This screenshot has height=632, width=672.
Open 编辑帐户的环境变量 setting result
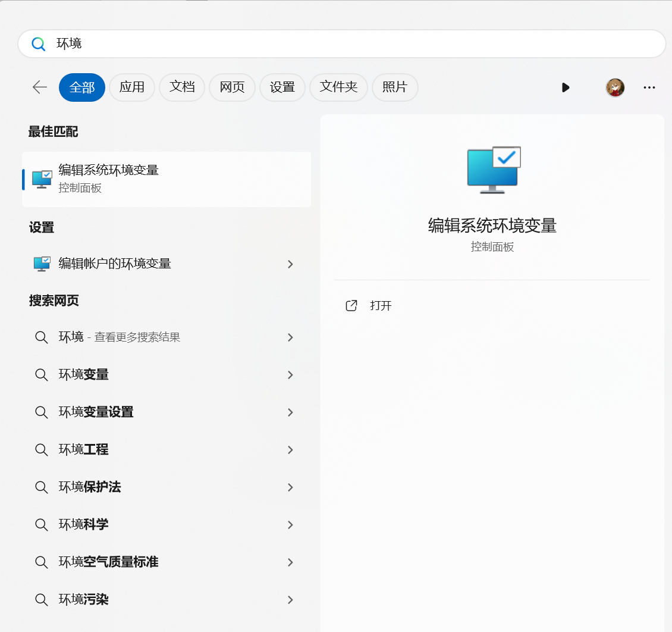(x=167, y=264)
